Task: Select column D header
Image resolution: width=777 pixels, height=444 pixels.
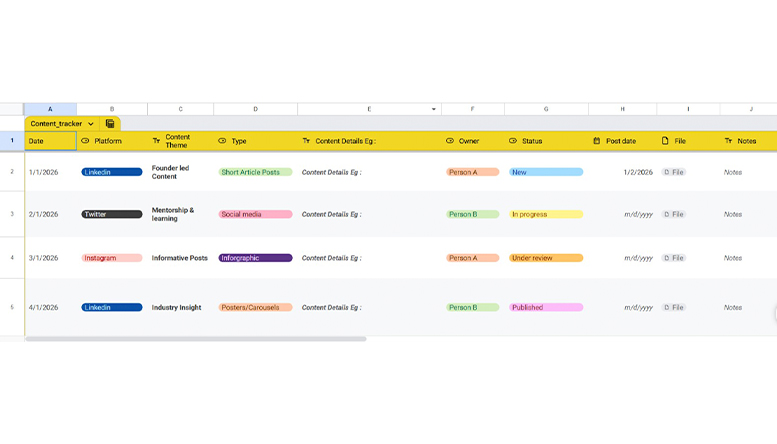Action: 256,109
